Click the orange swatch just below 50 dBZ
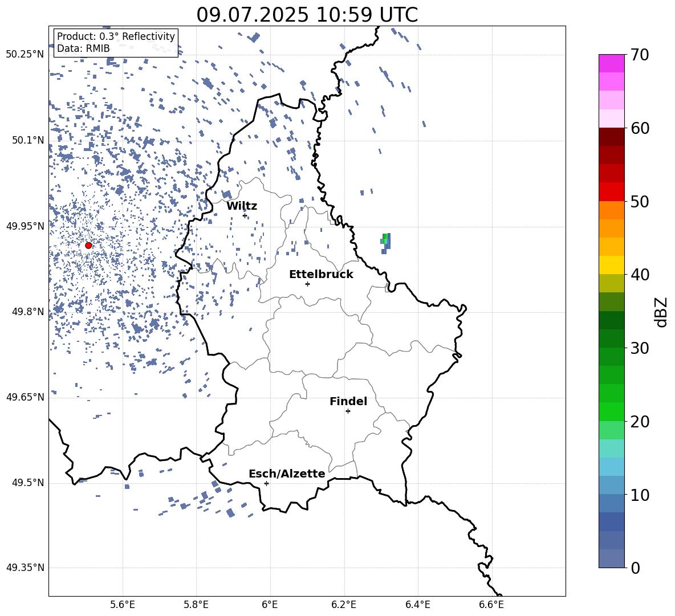 pyautogui.click(x=611, y=210)
